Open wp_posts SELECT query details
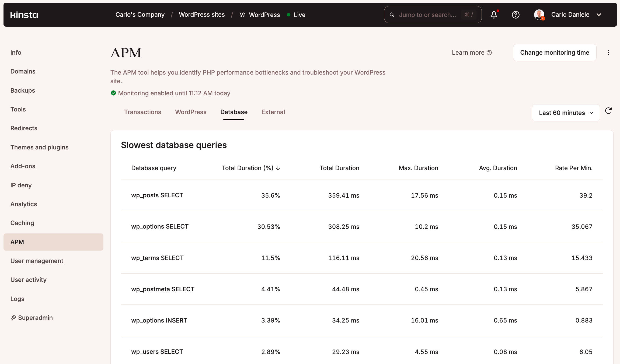 click(157, 195)
